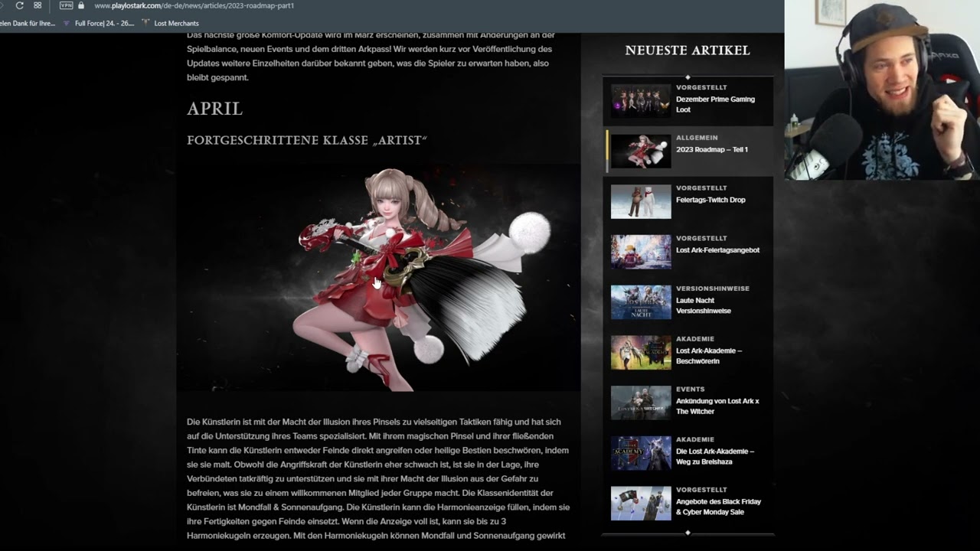
Task: Click the EVENTS category label
Action: pos(690,389)
